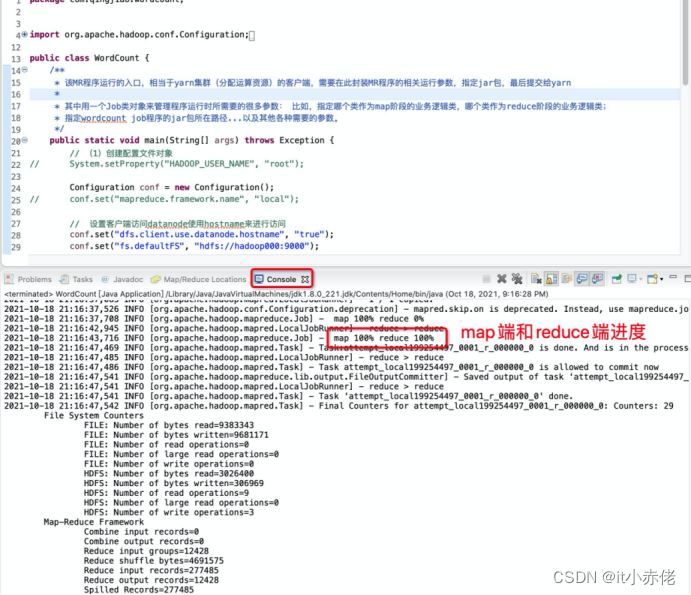Click 'Reduce shuffle bytes=4691575' line
Screen dimensions: 691x595
coord(154,561)
